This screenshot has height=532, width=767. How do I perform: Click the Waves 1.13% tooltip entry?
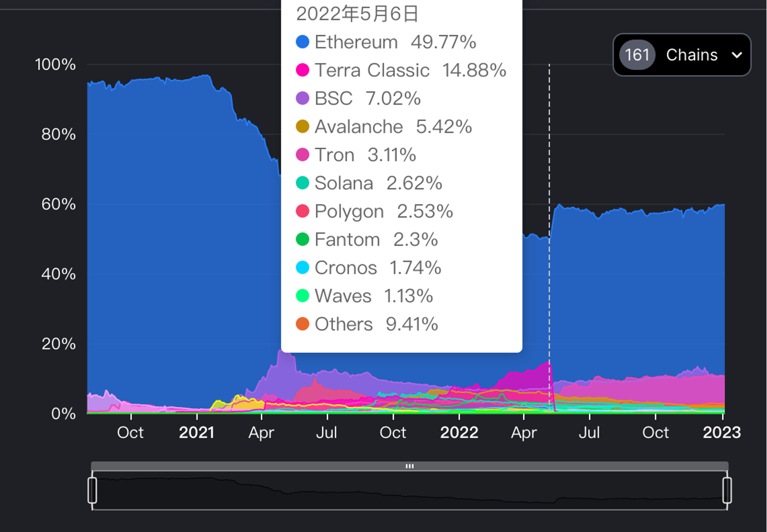365,296
